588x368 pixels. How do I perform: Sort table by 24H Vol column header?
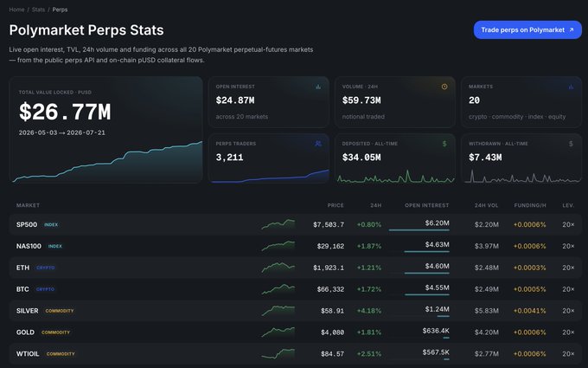pos(486,205)
